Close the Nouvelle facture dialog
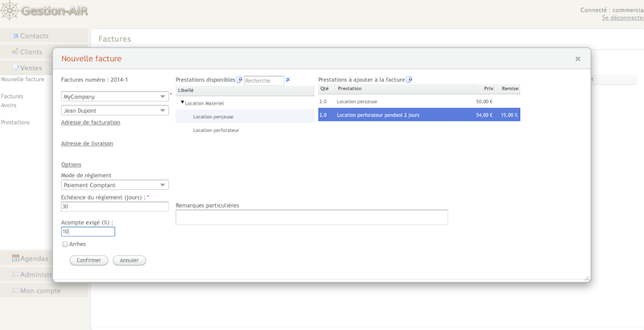Screen dimensions: 644x330 point(578,59)
